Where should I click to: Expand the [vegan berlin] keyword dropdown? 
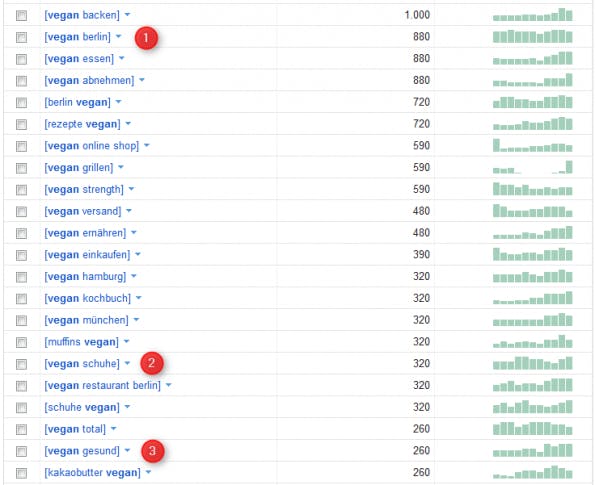click(x=118, y=36)
